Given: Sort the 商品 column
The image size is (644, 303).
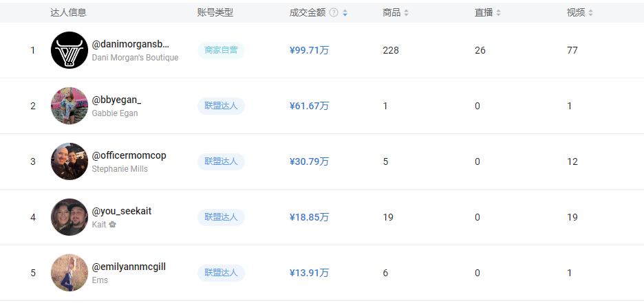Looking at the screenshot, I should point(406,12).
